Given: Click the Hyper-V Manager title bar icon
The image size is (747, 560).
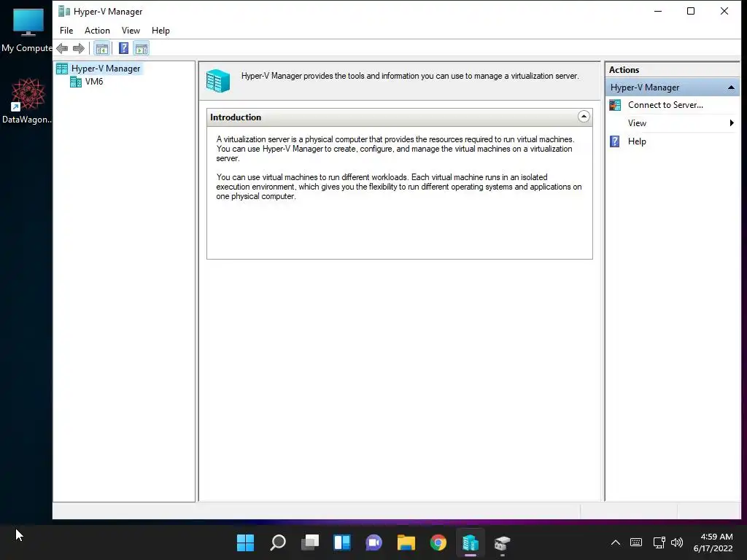Looking at the screenshot, I should 64,11.
